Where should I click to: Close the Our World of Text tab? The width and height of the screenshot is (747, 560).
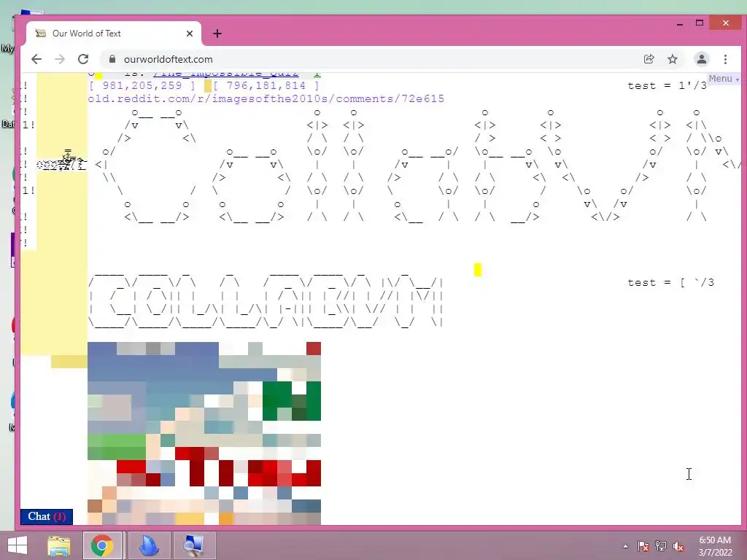[x=190, y=34]
